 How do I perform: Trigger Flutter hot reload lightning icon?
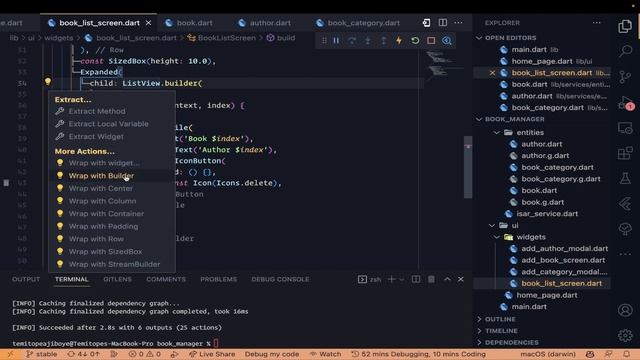399,40
